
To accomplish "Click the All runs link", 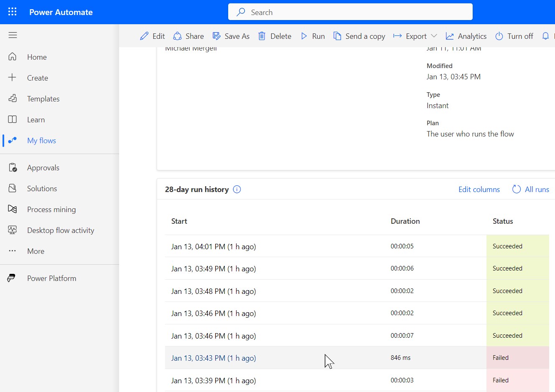I will click(x=537, y=189).
